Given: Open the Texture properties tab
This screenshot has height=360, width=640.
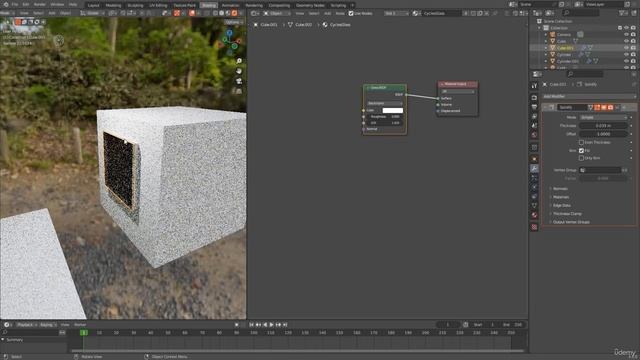Looking at the screenshot, I should click(x=534, y=227).
